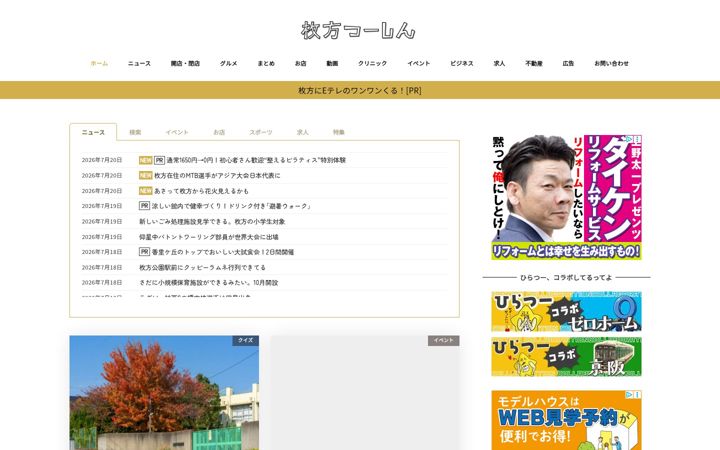720x450 pixels.
Task: Open the モデルハウス WEB見学予約 ad
Action: coord(566,420)
